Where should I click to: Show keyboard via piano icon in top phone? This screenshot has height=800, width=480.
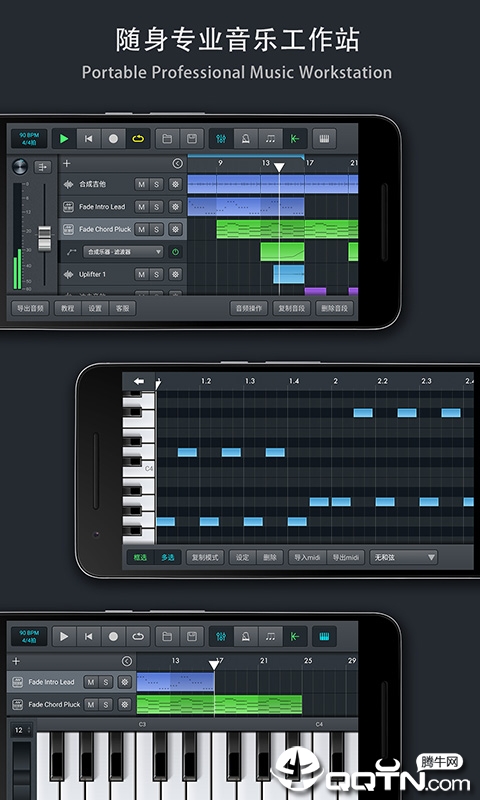click(324, 139)
